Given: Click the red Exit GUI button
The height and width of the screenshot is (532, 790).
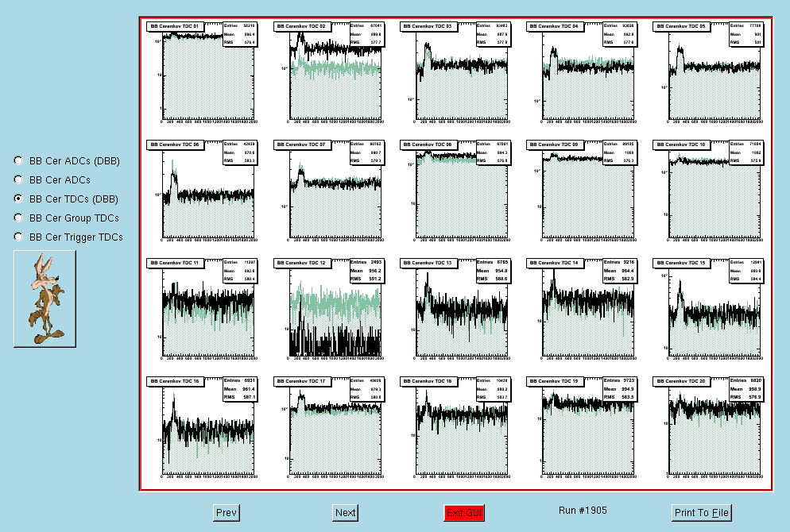Looking at the screenshot, I should tap(464, 513).
